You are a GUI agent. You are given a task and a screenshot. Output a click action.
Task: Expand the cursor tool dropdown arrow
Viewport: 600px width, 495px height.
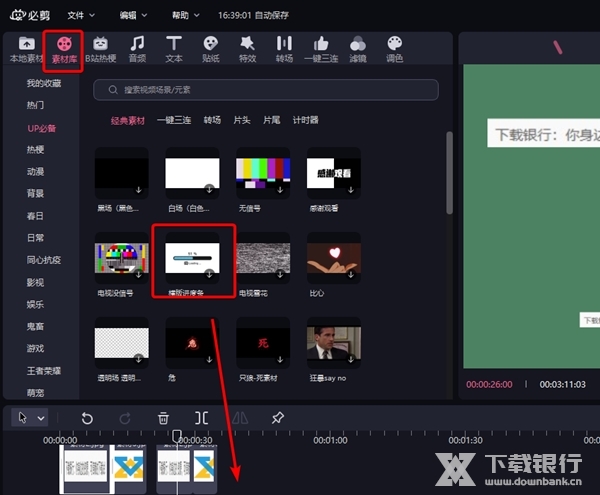tap(41, 418)
